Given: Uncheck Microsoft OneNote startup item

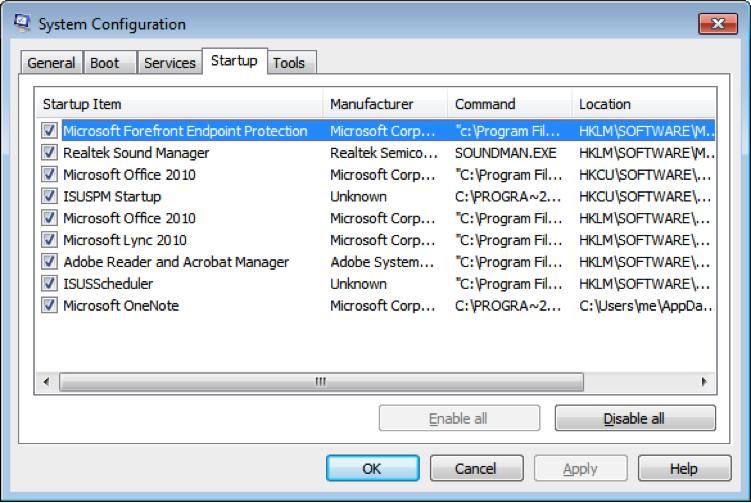Looking at the screenshot, I should click(49, 305).
